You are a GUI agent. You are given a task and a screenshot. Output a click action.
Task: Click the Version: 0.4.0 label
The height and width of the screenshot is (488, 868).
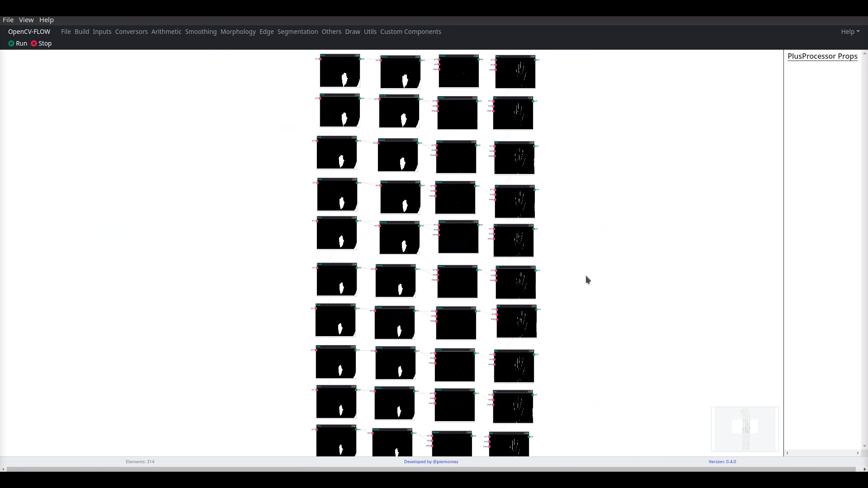click(x=722, y=461)
